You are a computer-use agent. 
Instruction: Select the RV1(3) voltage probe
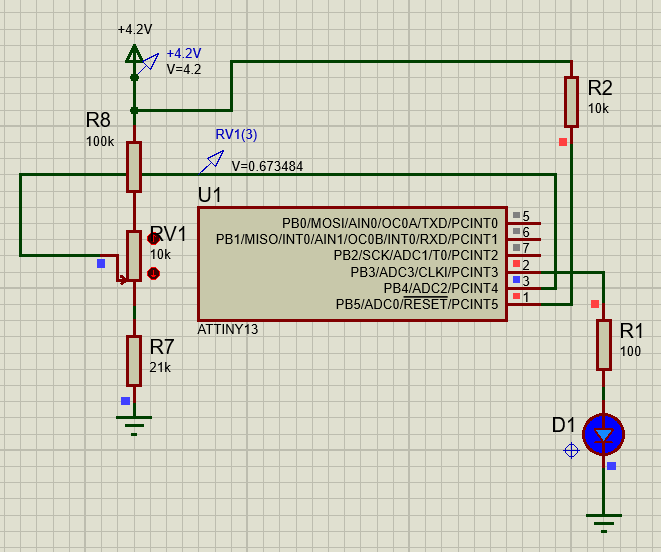point(212,162)
